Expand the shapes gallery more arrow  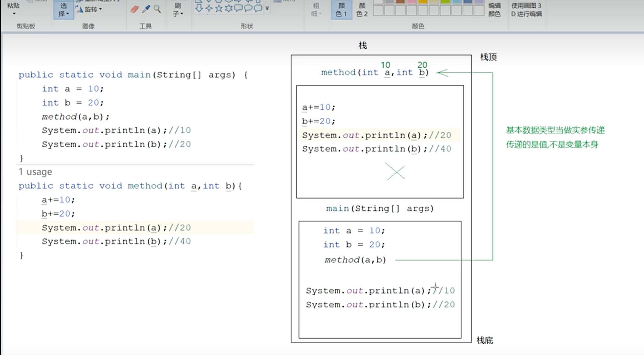(x=267, y=8)
